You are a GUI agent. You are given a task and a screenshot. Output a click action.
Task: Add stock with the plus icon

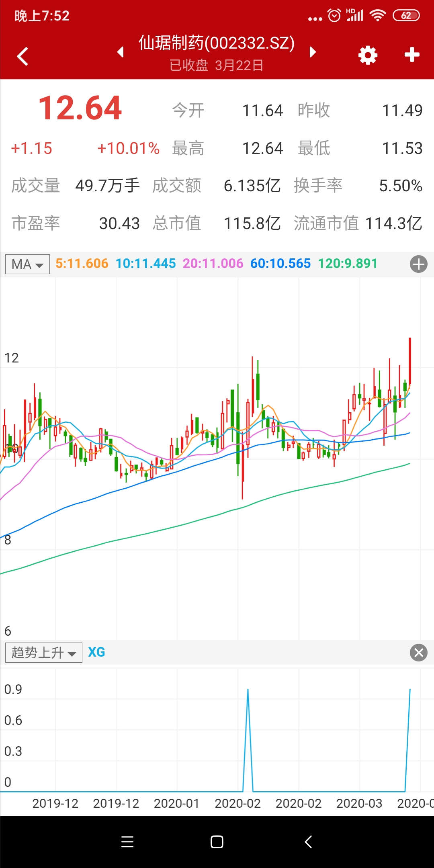pyautogui.click(x=412, y=55)
